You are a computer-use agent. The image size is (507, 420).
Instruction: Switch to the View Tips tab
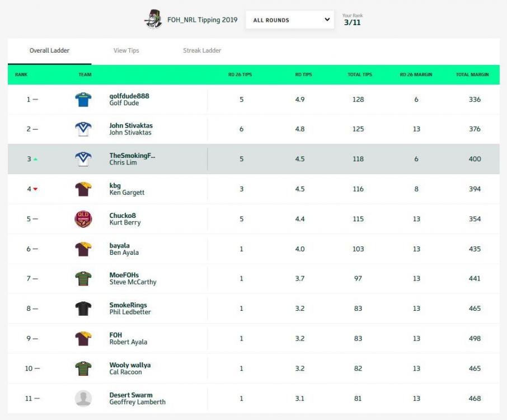126,50
